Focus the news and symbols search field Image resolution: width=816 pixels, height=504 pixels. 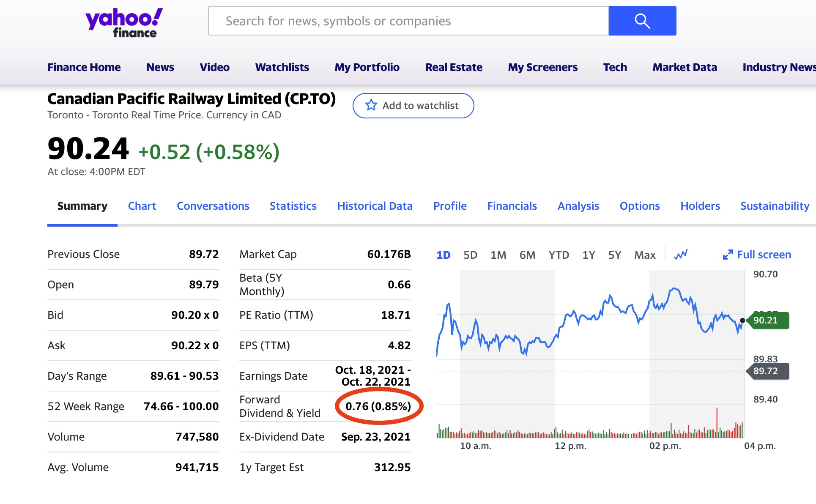(408, 21)
